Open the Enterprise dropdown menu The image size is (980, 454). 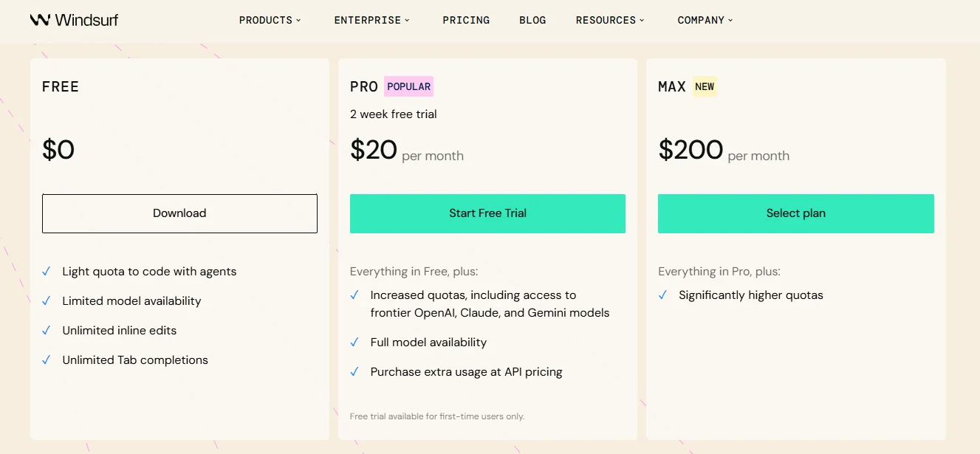coord(371,20)
